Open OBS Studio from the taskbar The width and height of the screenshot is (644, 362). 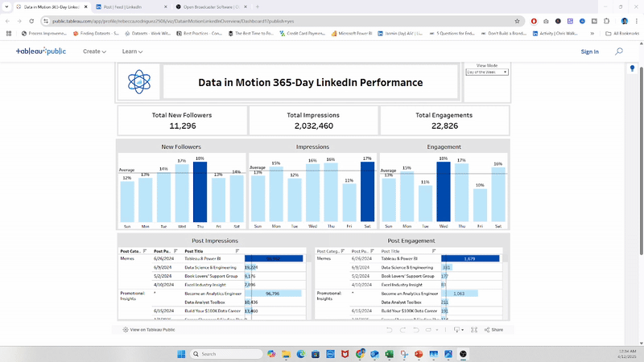pos(463,354)
